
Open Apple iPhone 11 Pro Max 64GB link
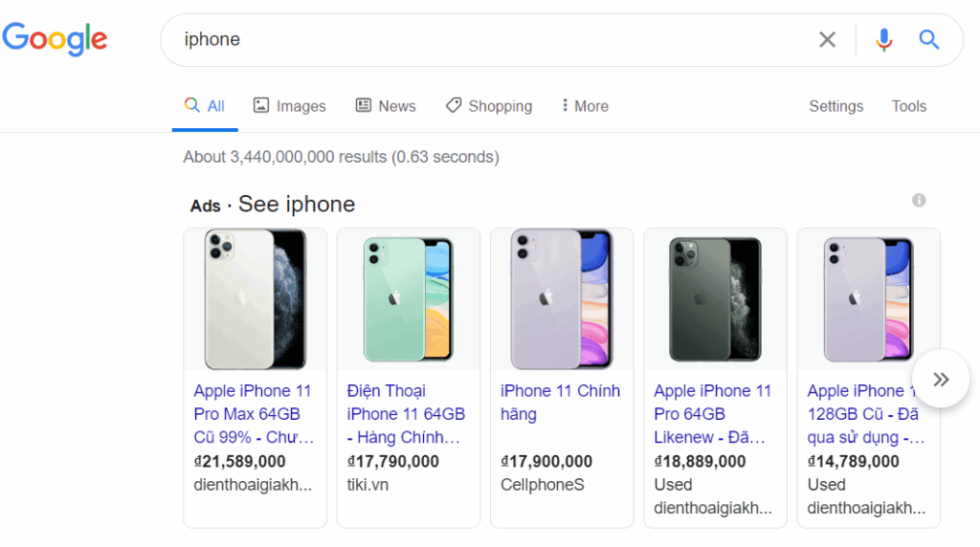click(x=254, y=414)
